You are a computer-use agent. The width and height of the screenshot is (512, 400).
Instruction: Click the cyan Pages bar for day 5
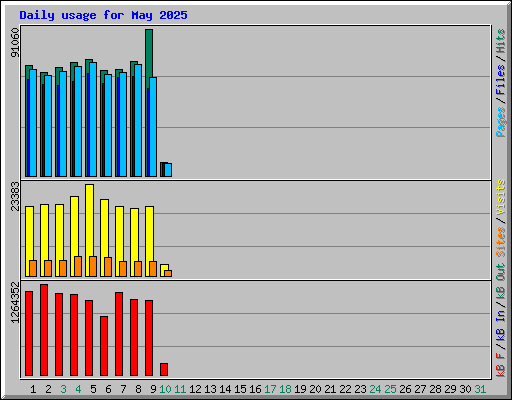coord(93,119)
